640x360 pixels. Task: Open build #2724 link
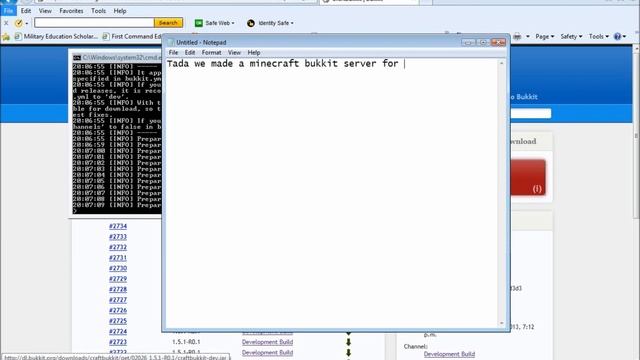118,331
